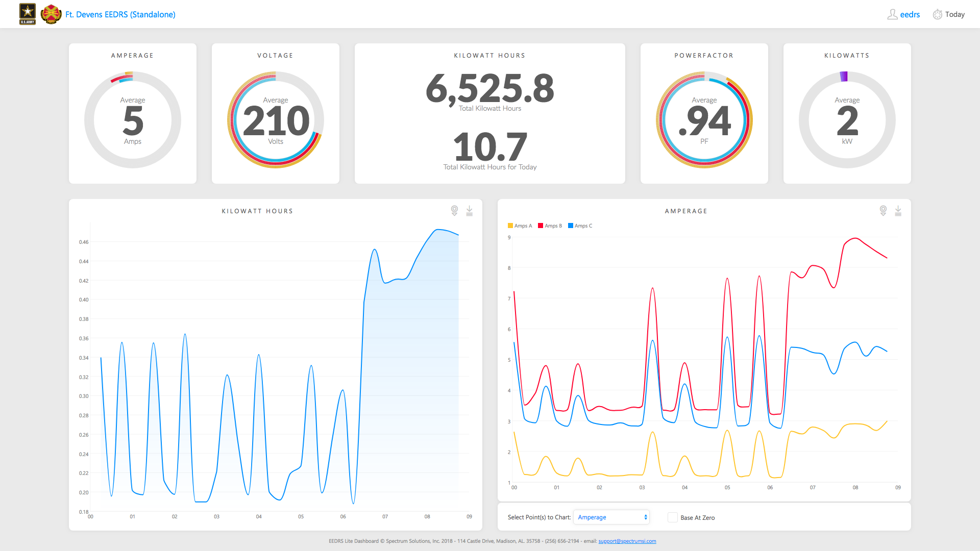This screenshot has width=980, height=551.
Task: Click the Powerfactor .94 gauge
Action: [x=704, y=120]
